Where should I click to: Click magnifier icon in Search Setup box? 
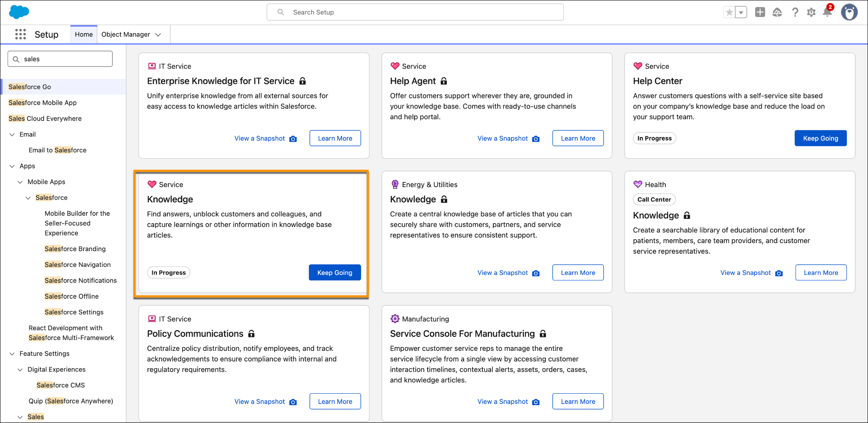pos(281,12)
